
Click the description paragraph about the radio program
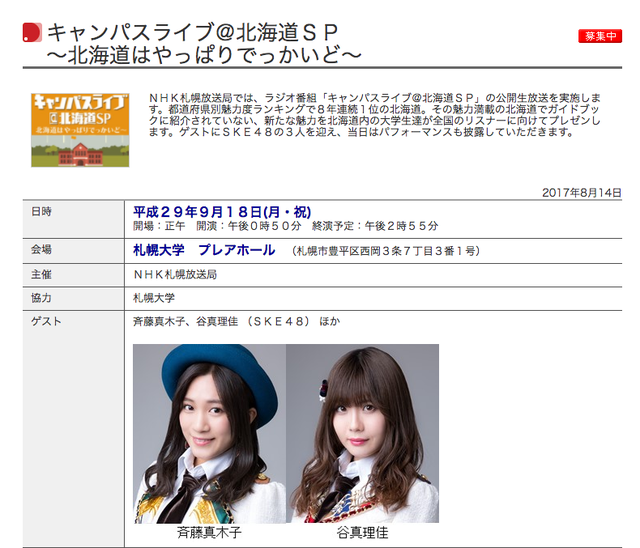(375, 115)
